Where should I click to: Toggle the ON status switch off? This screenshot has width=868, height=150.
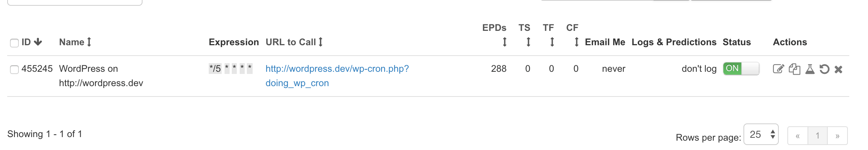pos(741,69)
